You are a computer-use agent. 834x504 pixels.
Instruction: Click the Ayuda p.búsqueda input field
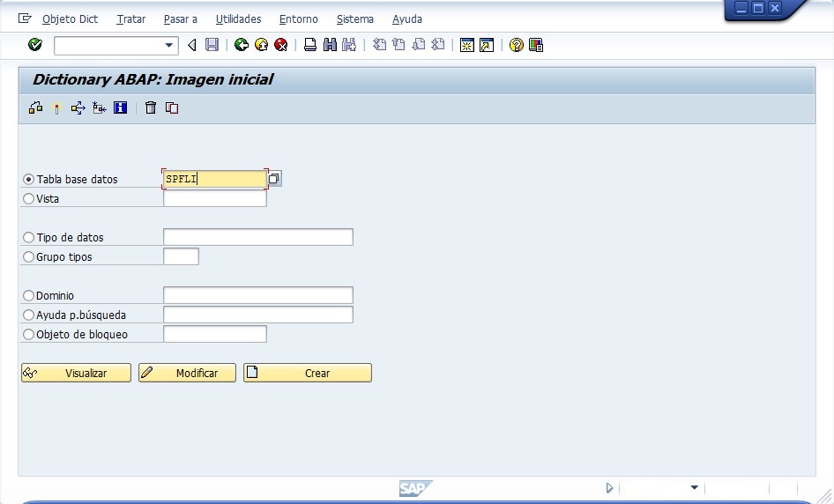click(258, 315)
